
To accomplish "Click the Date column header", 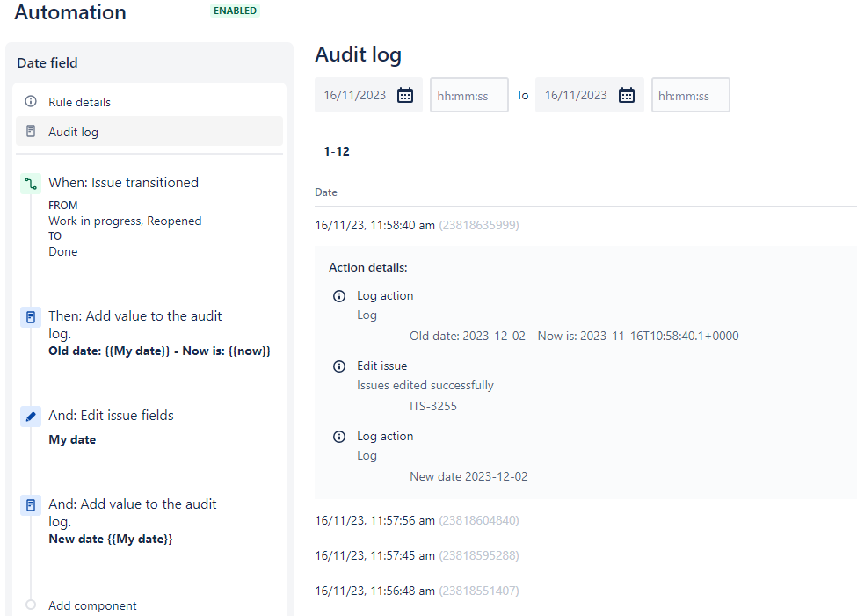I will tap(326, 192).
